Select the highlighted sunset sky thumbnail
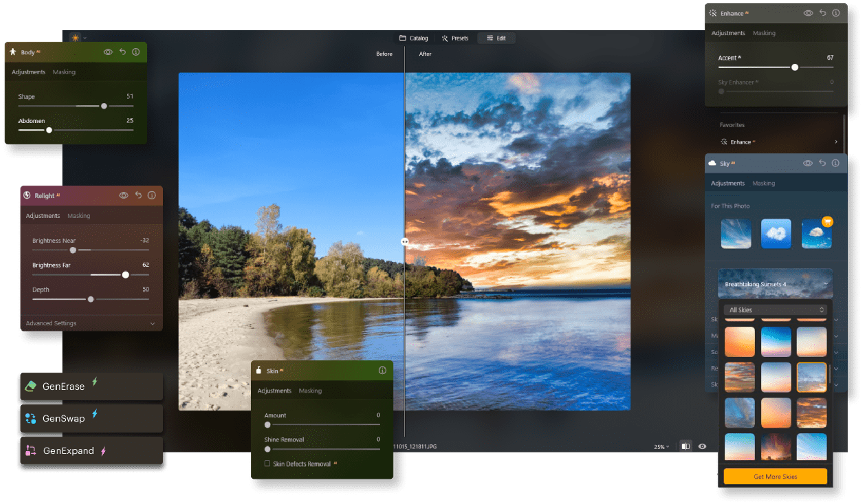Screen dimensions: 863x504 point(812,377)
